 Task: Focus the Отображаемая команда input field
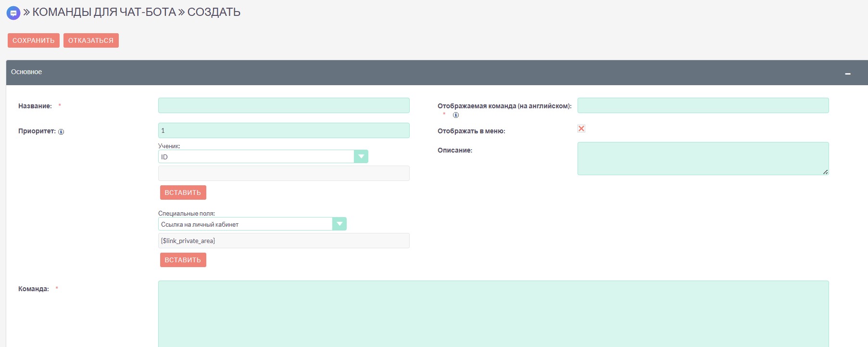coord(703,105)
